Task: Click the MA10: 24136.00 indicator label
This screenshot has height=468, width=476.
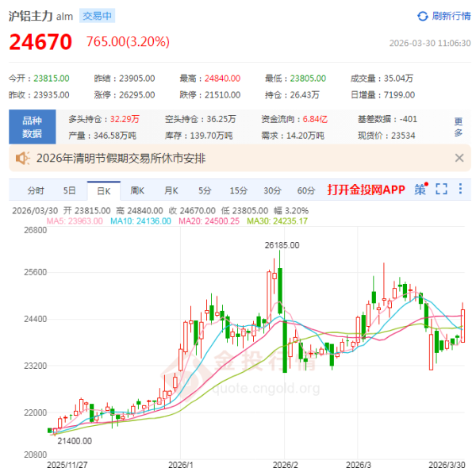Action: pos(140,221)
